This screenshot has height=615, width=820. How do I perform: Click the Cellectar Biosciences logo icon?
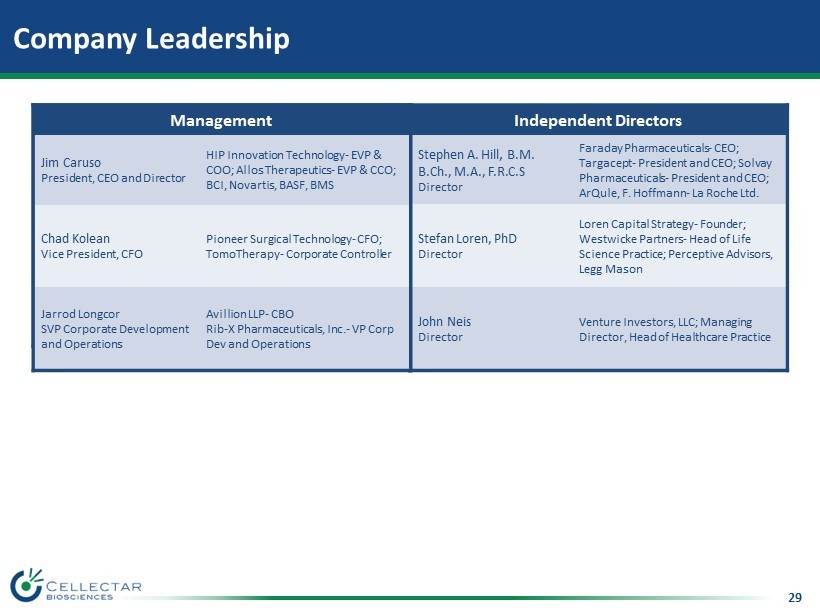click(27, 585)
